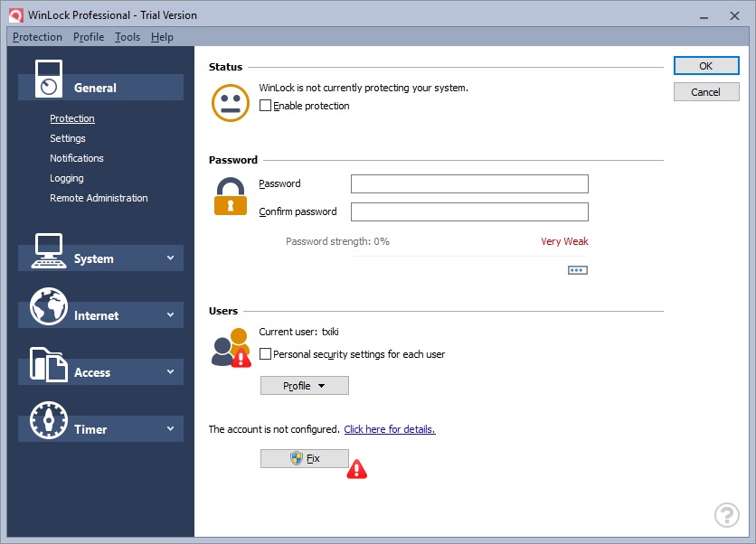The height and width of the screenshot is (544, 756).
Task: Expand the Timer section chevron
Action: click(x=171, y=428)
